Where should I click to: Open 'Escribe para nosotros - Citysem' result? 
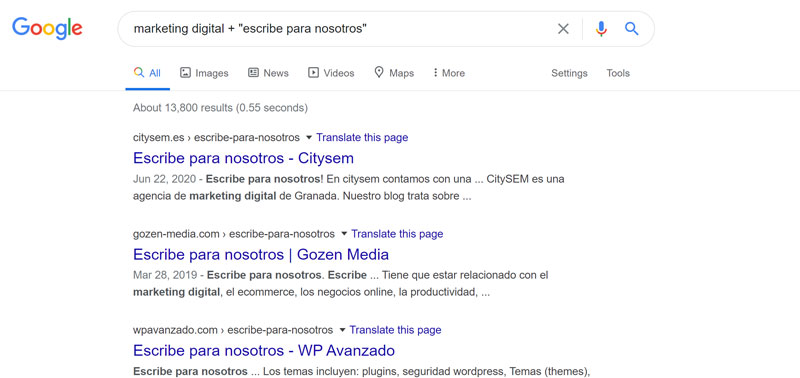(x=243, y=158)
